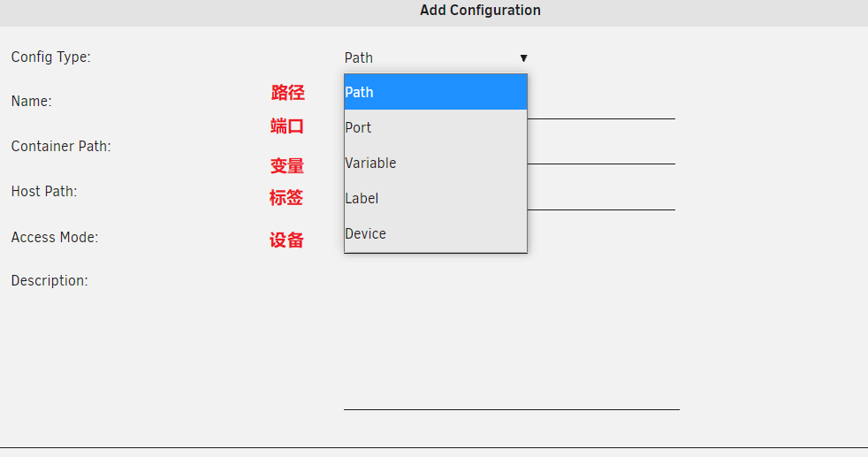Pick the Variable option in dropdown list

click(x=435, y=163)
